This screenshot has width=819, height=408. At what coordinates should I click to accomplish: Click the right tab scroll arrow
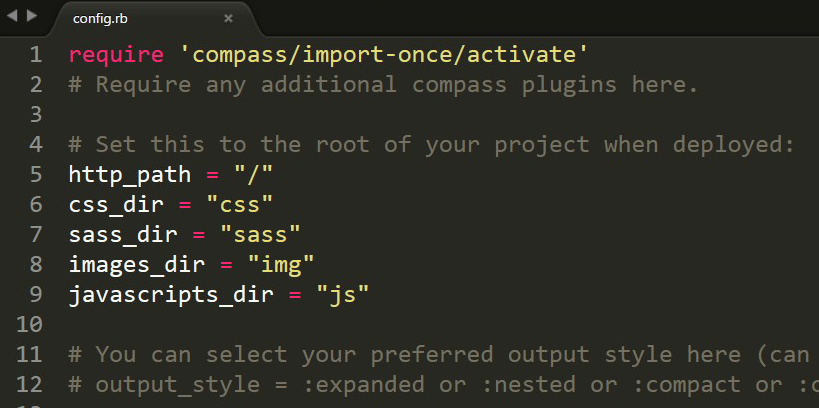coord(31,17)
